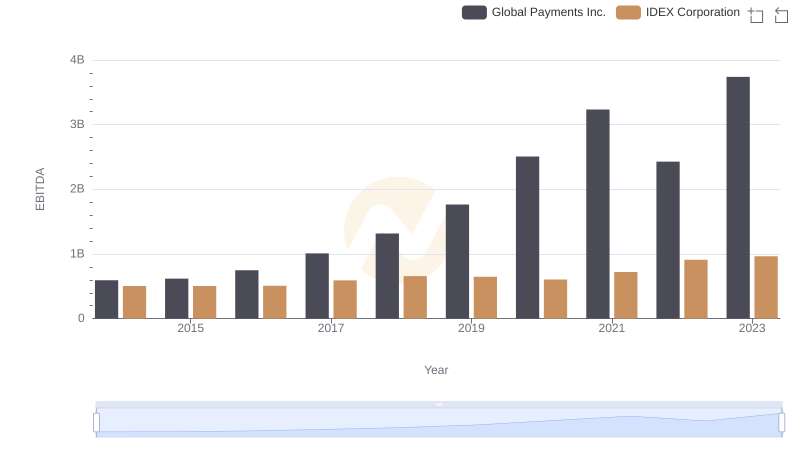800x461 pixels.
Task: Click the 3B y-axis label
Action: coord(77,124)
